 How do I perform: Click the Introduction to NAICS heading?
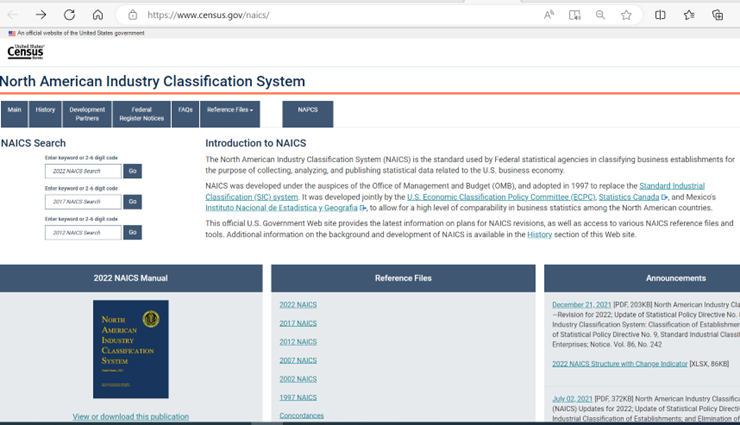point(255,143)
